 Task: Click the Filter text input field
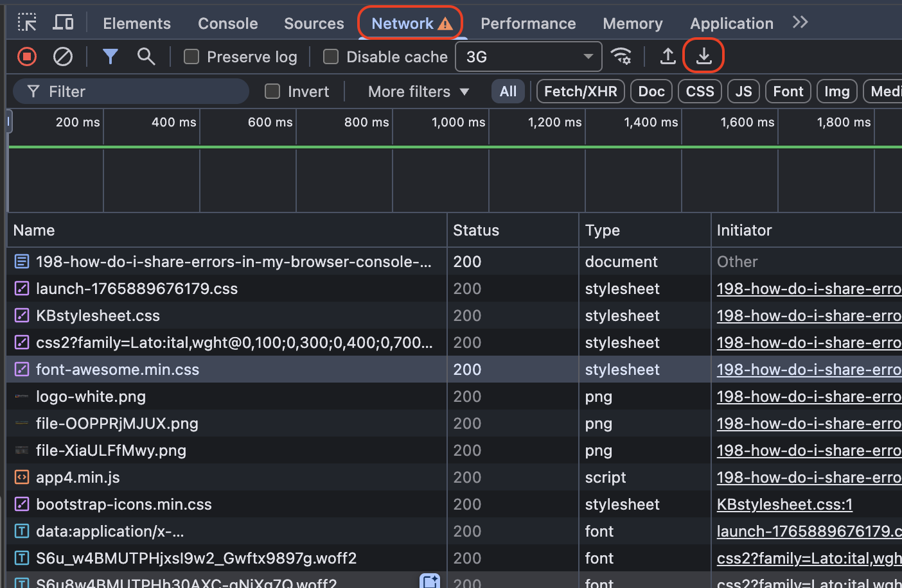click(x=141, y=92)
